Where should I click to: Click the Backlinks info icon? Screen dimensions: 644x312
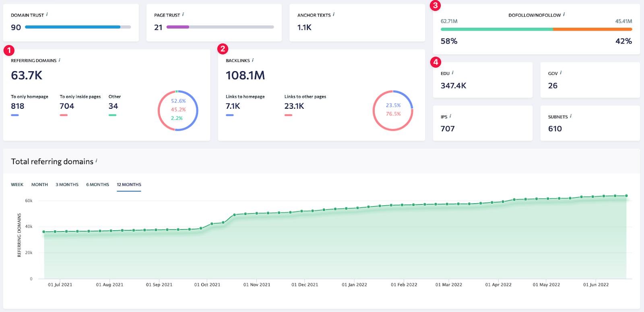[253, 60]
